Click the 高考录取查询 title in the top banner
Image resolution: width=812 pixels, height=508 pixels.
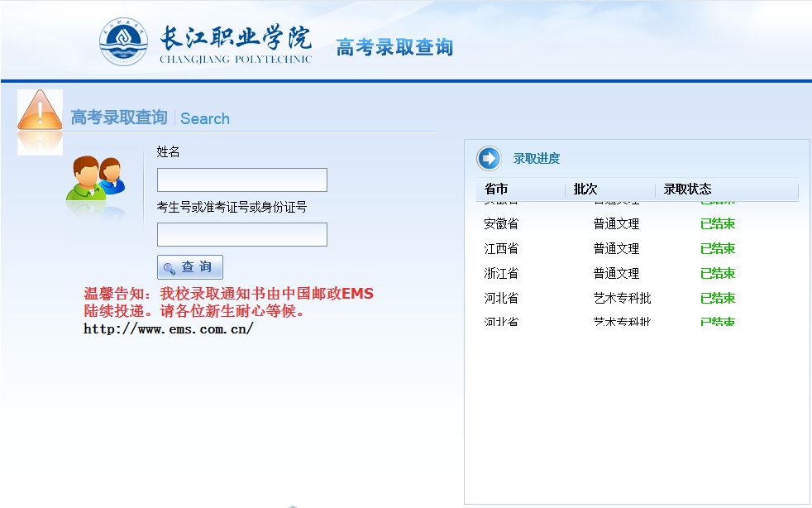click(394, 47)
